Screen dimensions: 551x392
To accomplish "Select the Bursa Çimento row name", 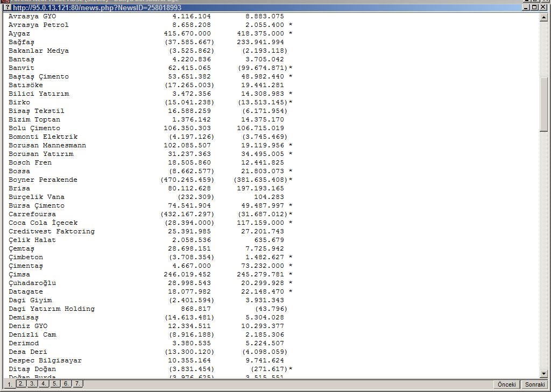I will tap(37, 205).
